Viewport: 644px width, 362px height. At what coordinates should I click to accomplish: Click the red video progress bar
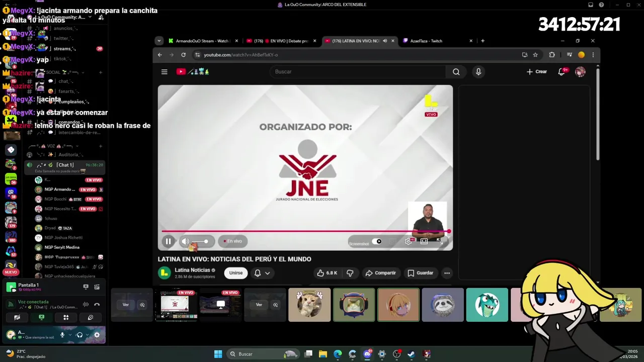click(305, 231)
